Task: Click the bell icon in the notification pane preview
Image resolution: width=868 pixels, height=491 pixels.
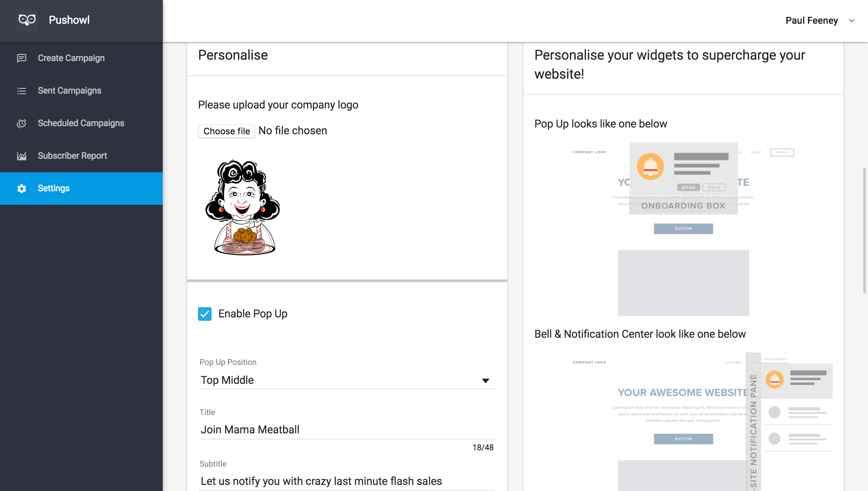Action: (x=774, y=379)
